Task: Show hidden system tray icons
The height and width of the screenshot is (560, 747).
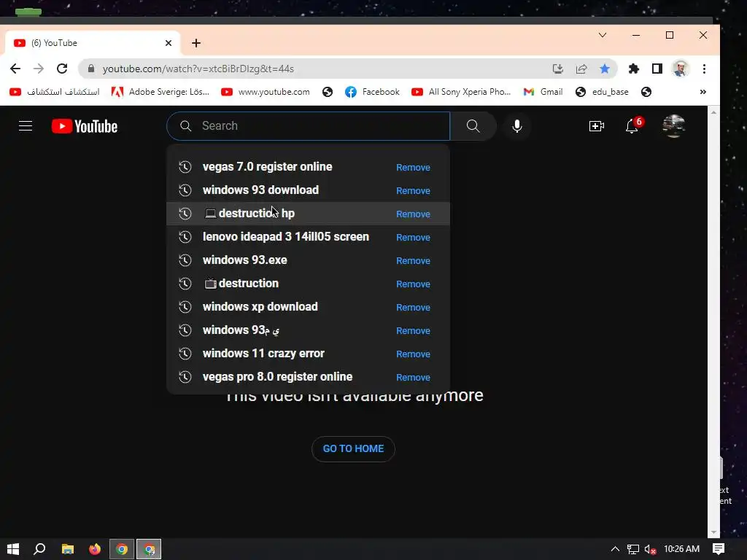Action: click(615, 549)
